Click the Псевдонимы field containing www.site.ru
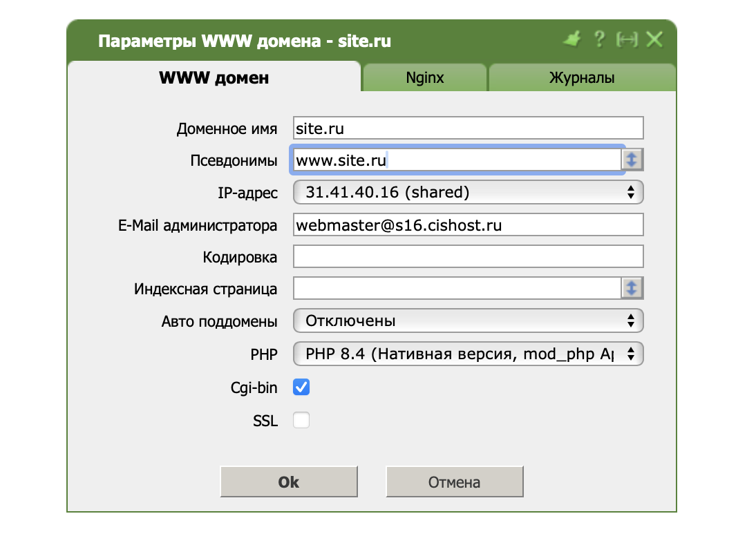The width and height of the screenshot is (756, 554). pyautogui.click(x=456, y=160)
